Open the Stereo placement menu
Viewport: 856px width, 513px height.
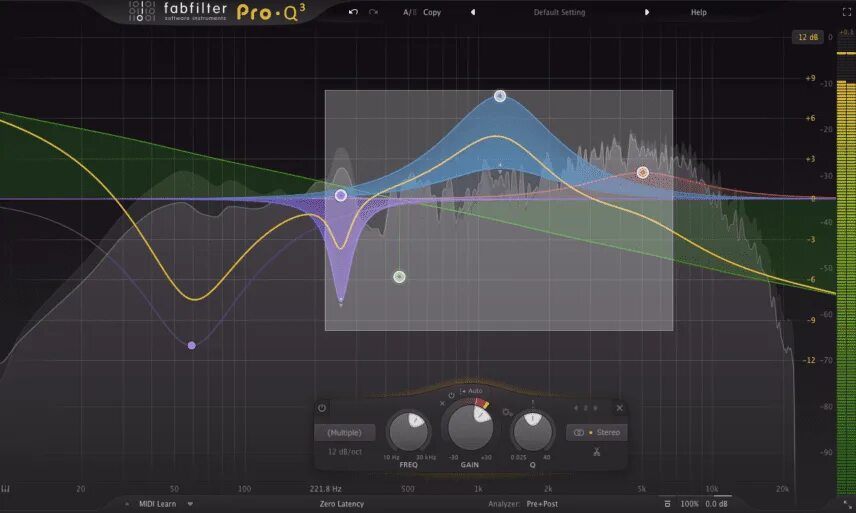click(596, 432)
